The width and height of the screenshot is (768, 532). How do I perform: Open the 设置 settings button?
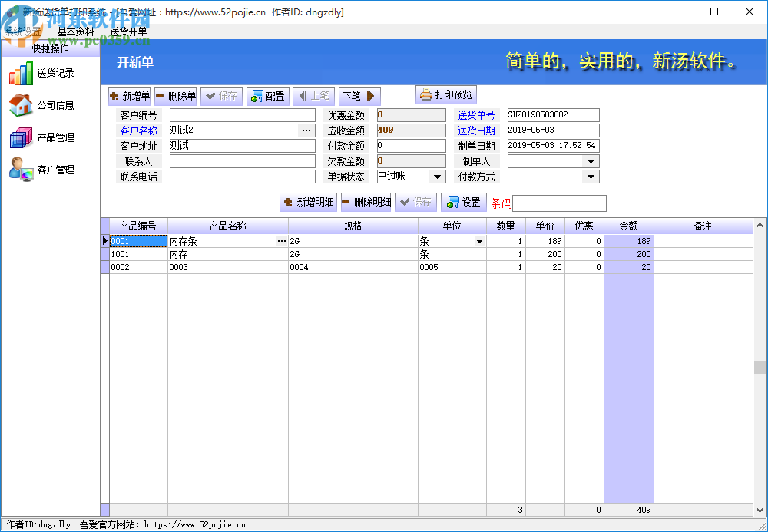[464, 202]
